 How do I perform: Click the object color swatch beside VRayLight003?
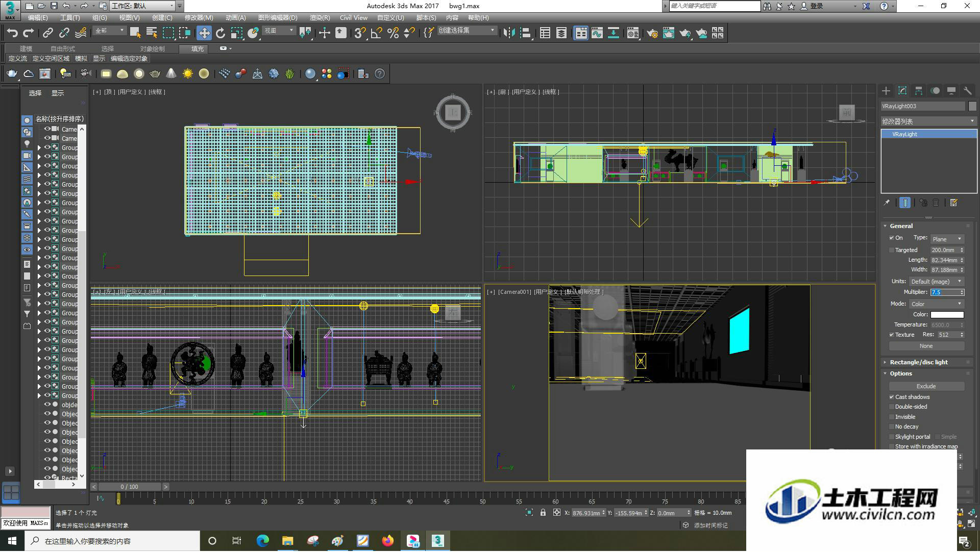(x=972, y=106)
